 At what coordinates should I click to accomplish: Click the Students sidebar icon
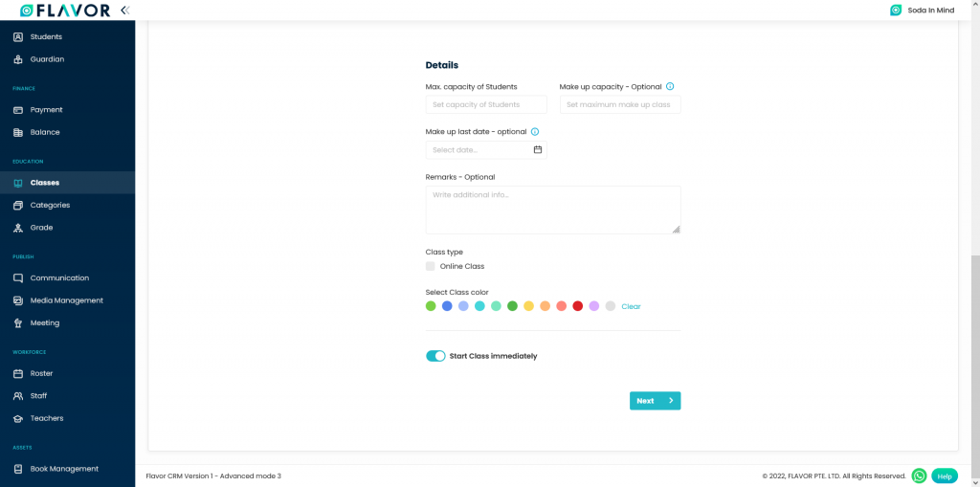coord(18,37)
